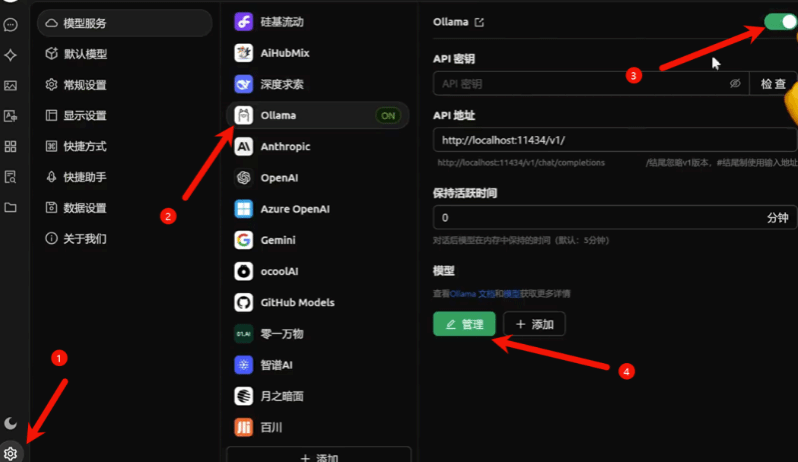This screenshot has height=462, width=798.
Task: Click the ON badge on Ollama row
Action: point(388,116)
